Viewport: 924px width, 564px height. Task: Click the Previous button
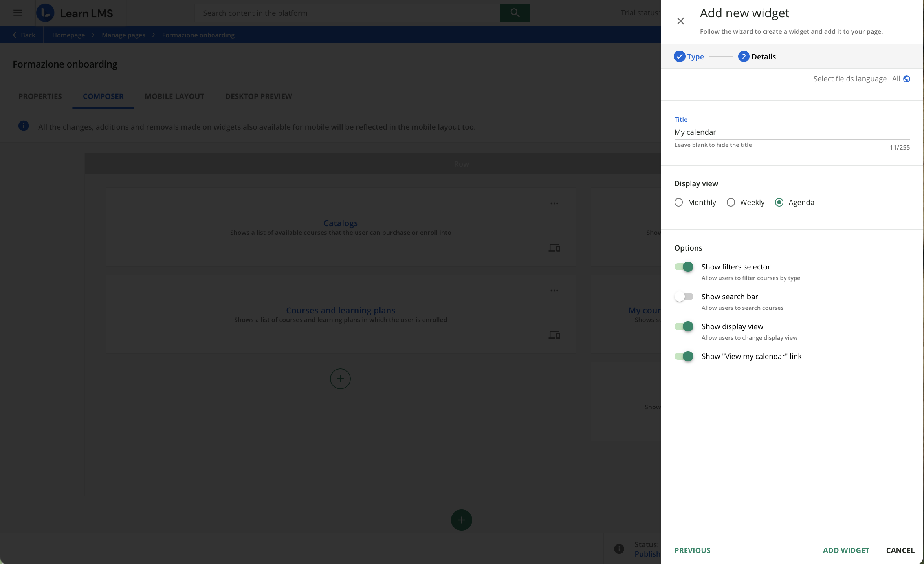[x=692, y=550]
